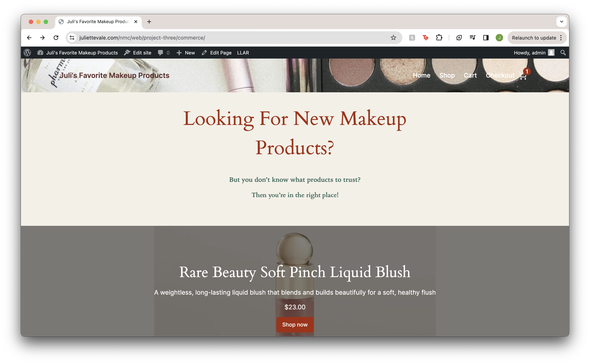Image resolution: width=590 pixels, height=364 pixels.
Task: Click the browser forward arrow
Action: [x=42, y=37]
